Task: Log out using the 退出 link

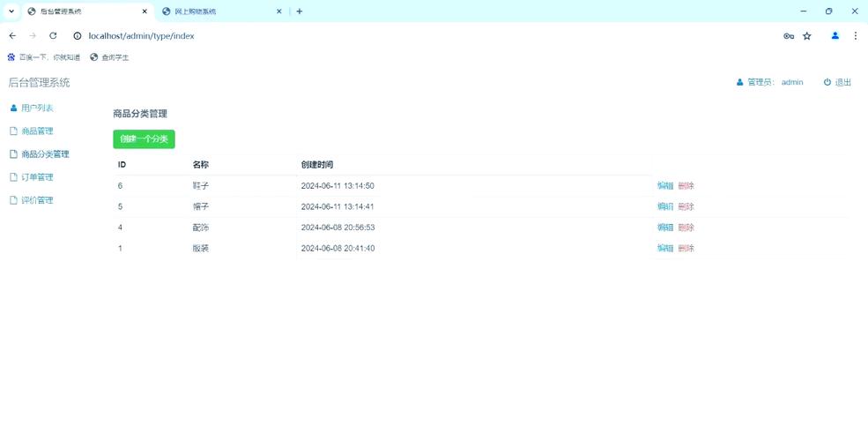Action: pyautogui.click(x=837, y=82)
